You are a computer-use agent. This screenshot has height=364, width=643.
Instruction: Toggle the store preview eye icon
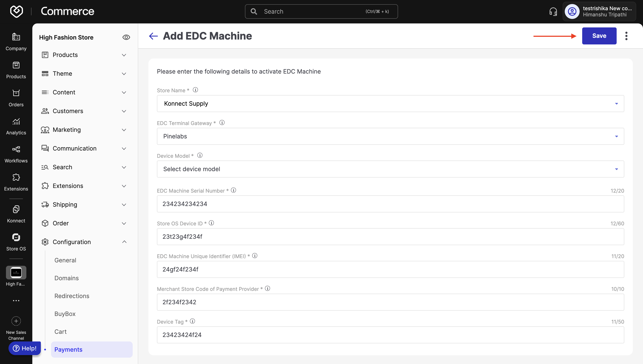[x=126, y=37]
